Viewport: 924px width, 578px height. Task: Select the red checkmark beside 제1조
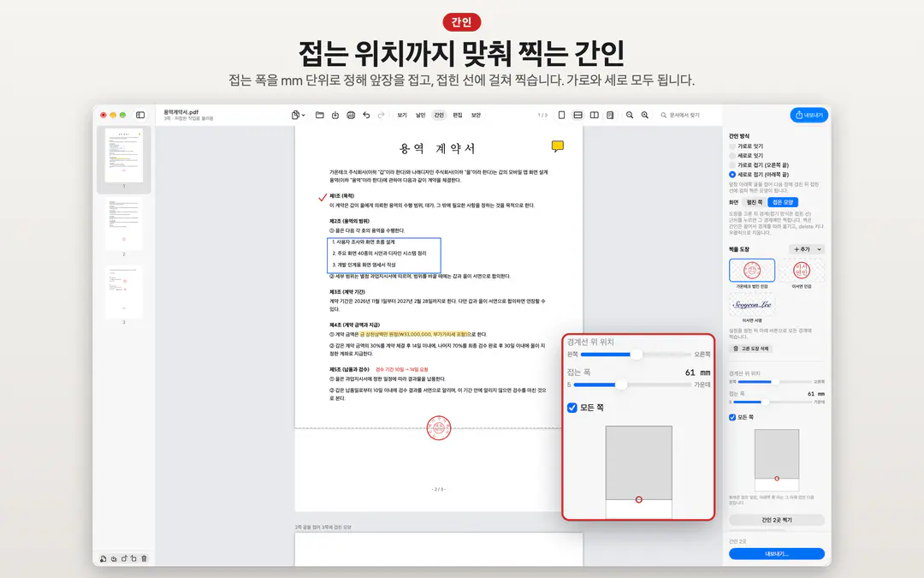[x=323, y=197]
